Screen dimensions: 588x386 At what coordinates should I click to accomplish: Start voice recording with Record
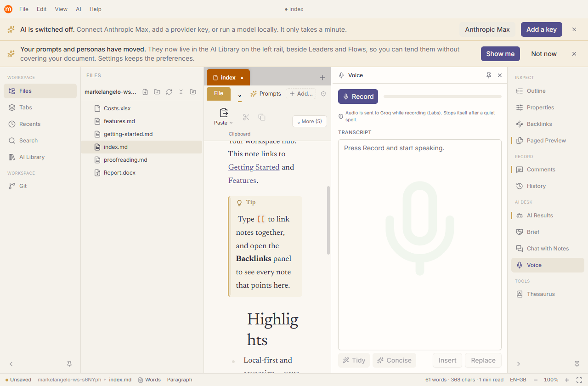pyautogui.click(x=358, y=96)
